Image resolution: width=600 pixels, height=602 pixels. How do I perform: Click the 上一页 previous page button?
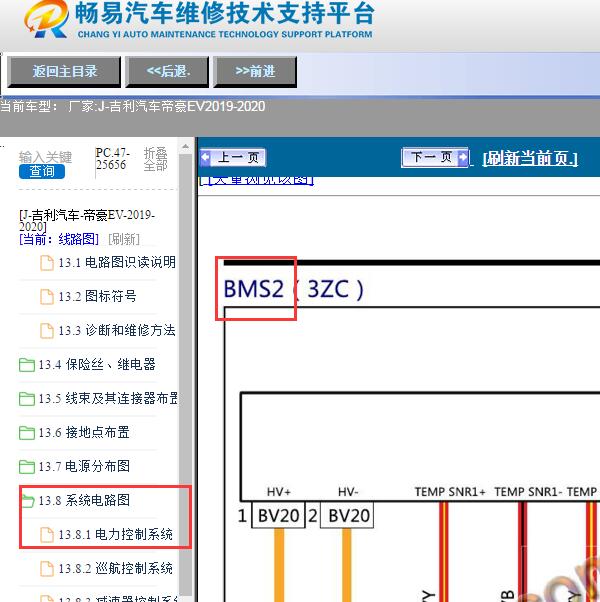click(x=233, y=157)
